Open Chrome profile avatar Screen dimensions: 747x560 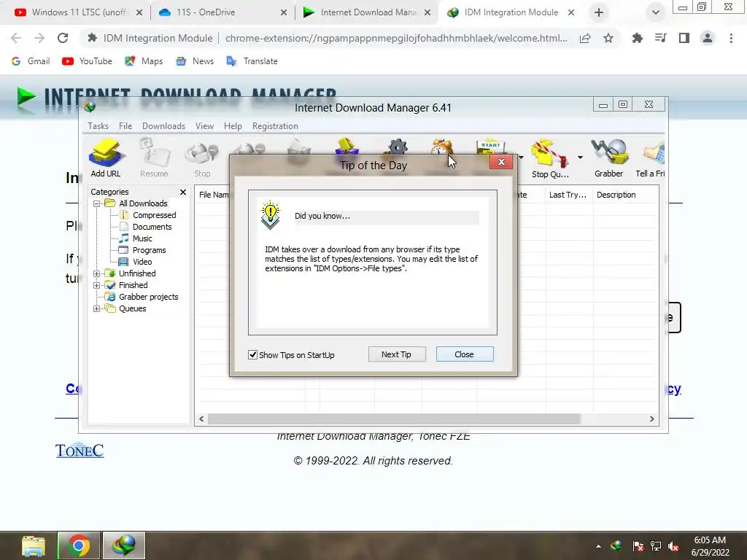pyautogui.click(x=708, y=38)
